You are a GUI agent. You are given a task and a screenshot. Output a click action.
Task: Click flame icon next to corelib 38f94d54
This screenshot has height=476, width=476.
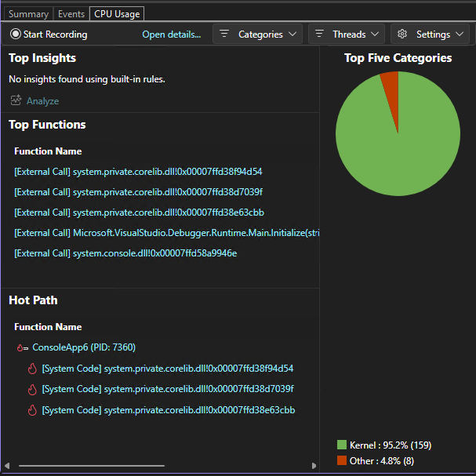coord(32,369)
